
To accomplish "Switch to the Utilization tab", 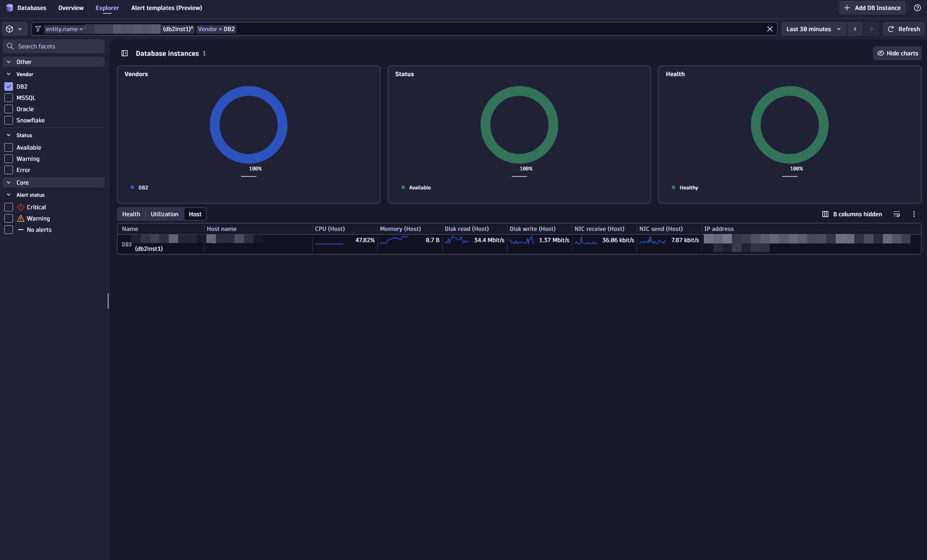I will coord(164,214).
